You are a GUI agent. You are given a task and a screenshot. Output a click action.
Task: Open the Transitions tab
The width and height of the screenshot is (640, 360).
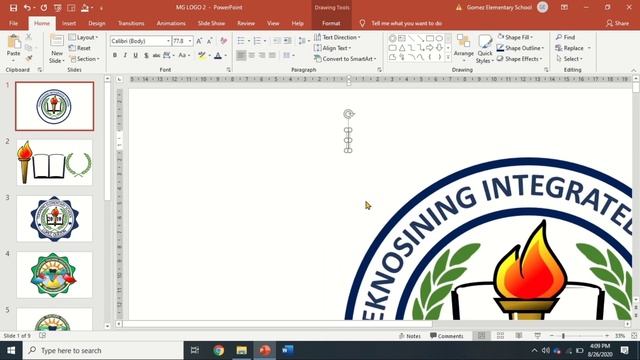131,23
